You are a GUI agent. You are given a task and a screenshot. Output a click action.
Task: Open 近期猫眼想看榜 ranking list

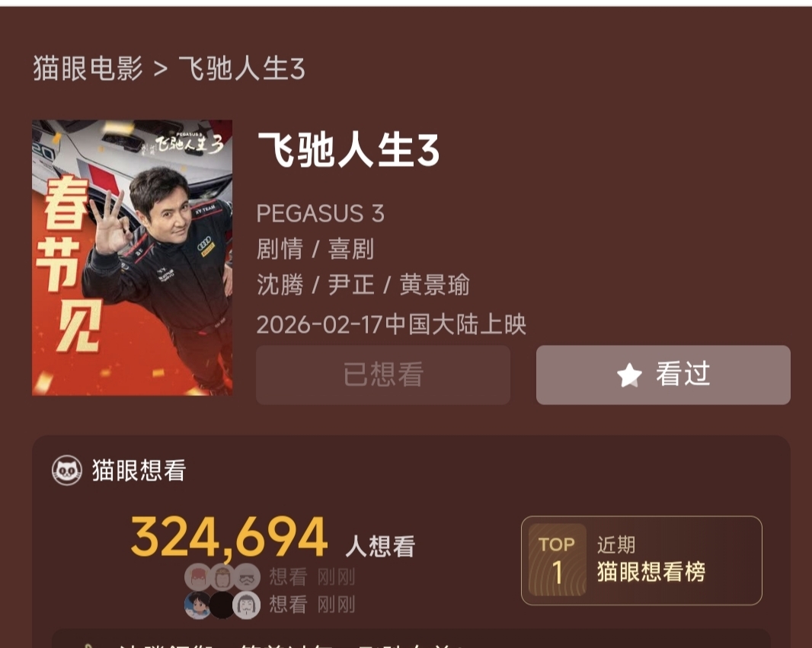point(651,559)
